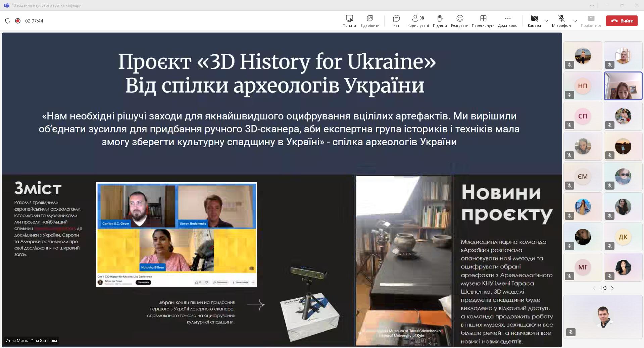Expand the microphone options arrow
The width and height of the screenshot is (644, 348).
click(x=575, y=21)
